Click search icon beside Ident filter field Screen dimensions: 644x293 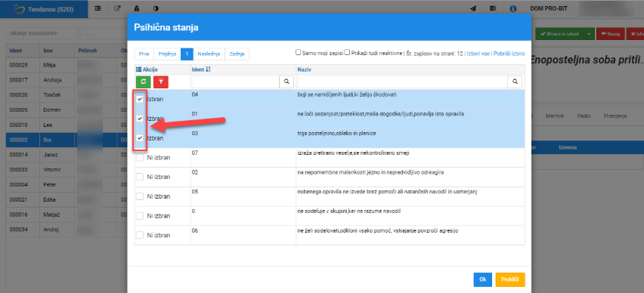click(286, 82)
